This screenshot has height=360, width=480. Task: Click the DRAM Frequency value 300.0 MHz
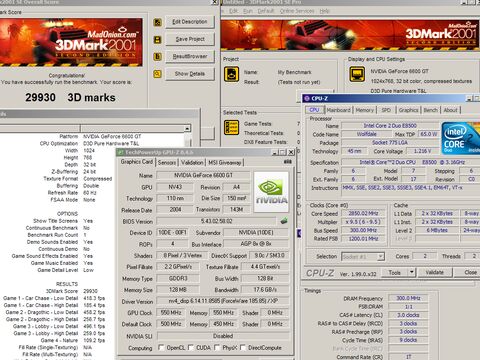click(x=408, y=298)
